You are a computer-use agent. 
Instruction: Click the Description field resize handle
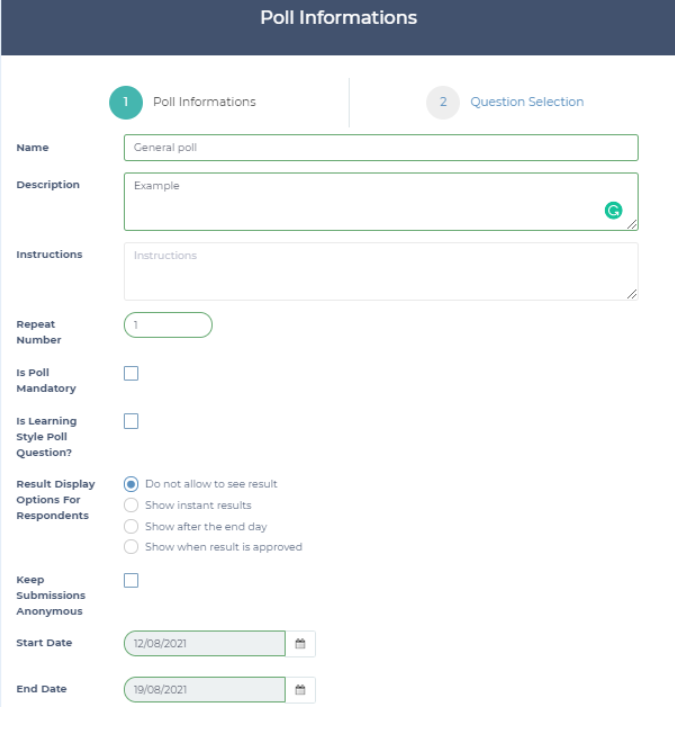point(632,225)
